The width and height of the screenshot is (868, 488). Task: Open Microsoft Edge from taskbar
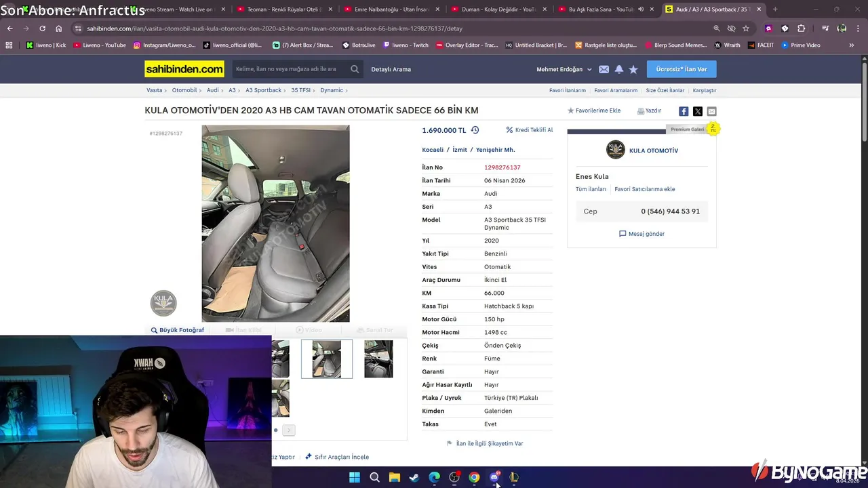point(434,477)
